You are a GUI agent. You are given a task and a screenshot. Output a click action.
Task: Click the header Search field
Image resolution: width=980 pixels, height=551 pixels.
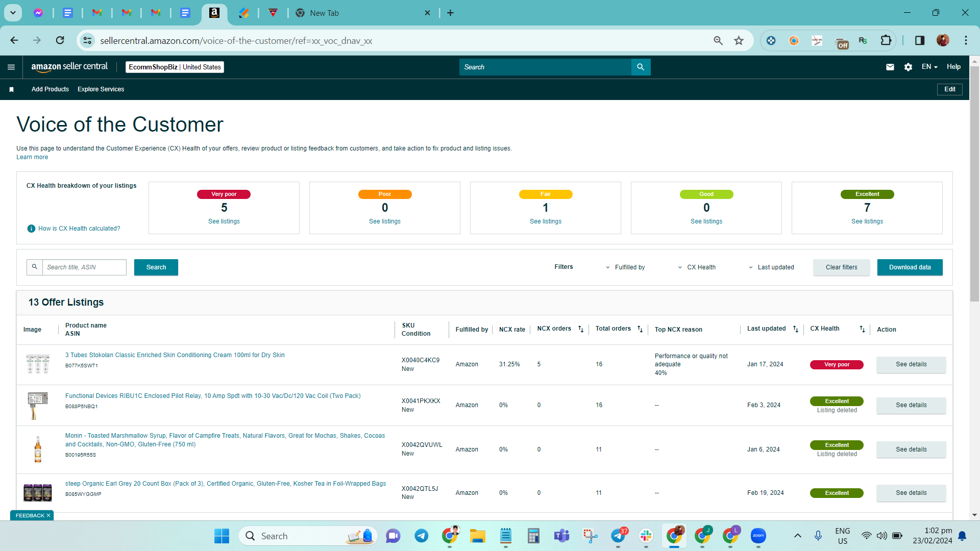pyautogui.click(x=545, y=67)
